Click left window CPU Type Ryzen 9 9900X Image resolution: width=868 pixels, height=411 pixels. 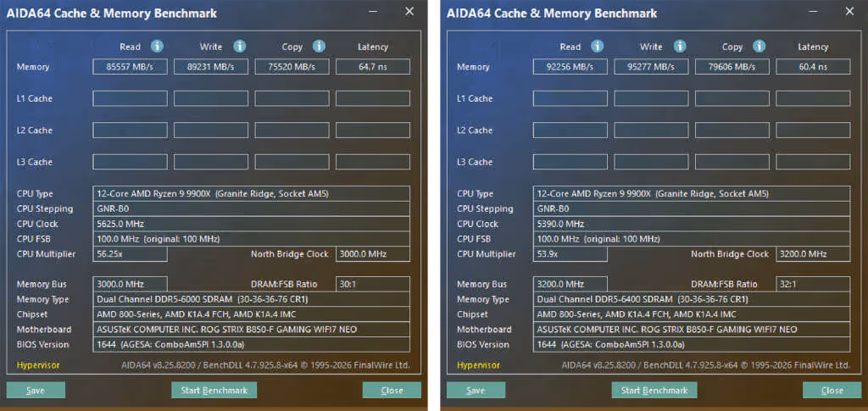(x=251, y=193)
